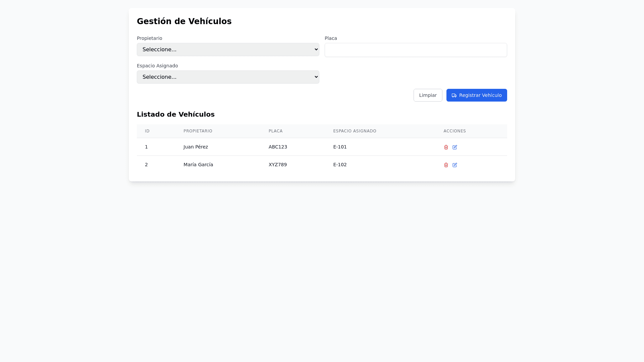
Task: Delete Juan Pérez's vehicle with trash icon
Action: 446,147
